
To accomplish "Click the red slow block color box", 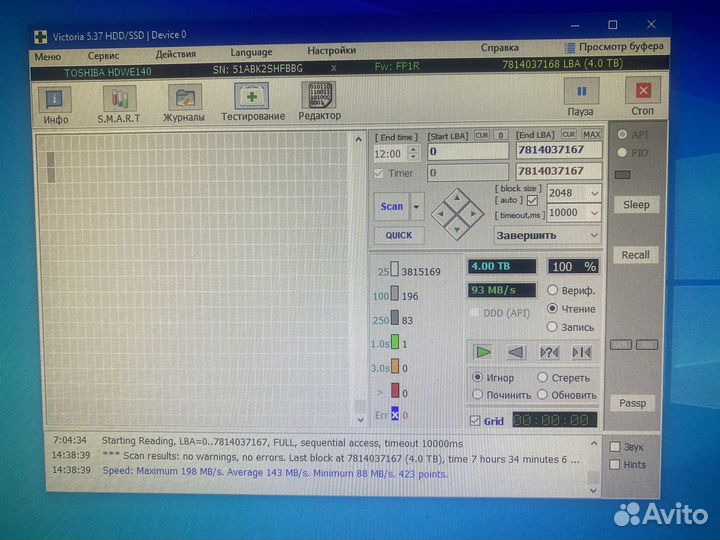I will click(x=395, y=391).
